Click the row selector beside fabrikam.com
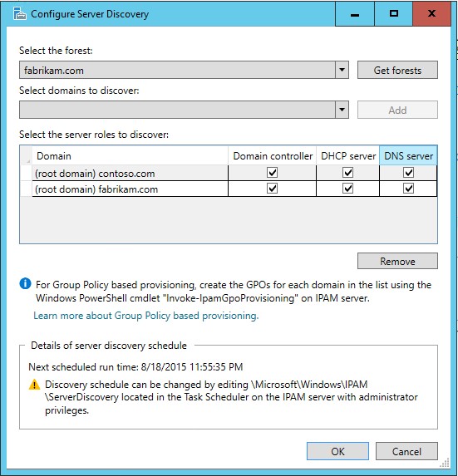 [x=26, y=189]
